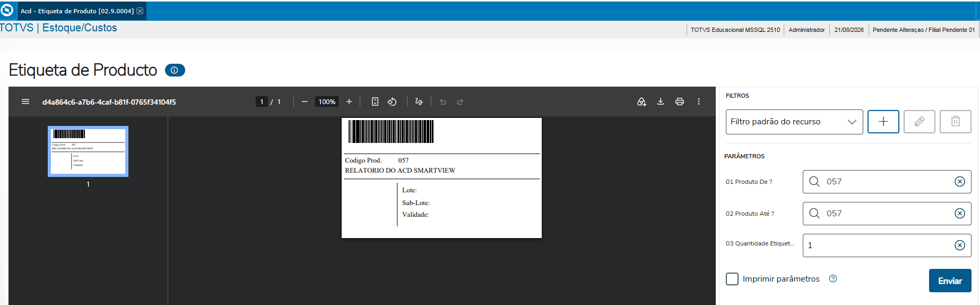Click the 03 Quantidade Etiquet... label
This screenshot has width=980, height=305.
tap(760, 243)
